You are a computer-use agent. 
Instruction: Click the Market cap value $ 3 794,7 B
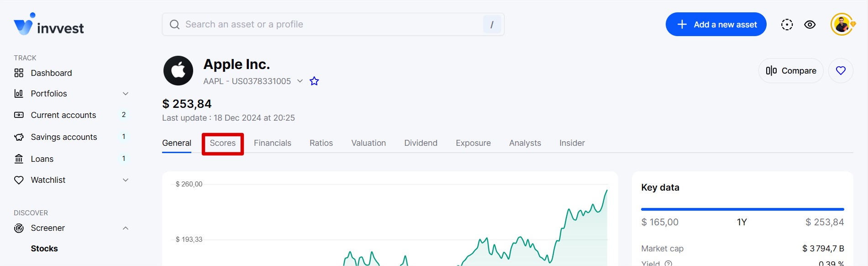click(823, 249)
